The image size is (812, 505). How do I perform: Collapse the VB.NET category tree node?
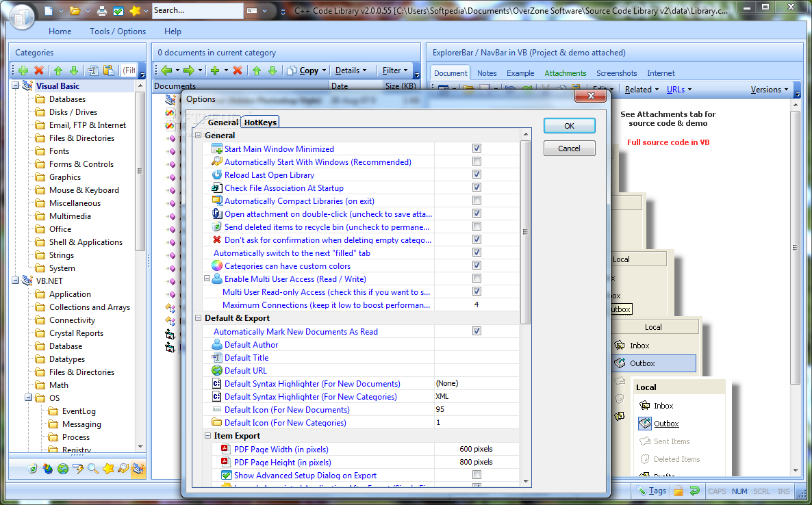coord(16,281)
